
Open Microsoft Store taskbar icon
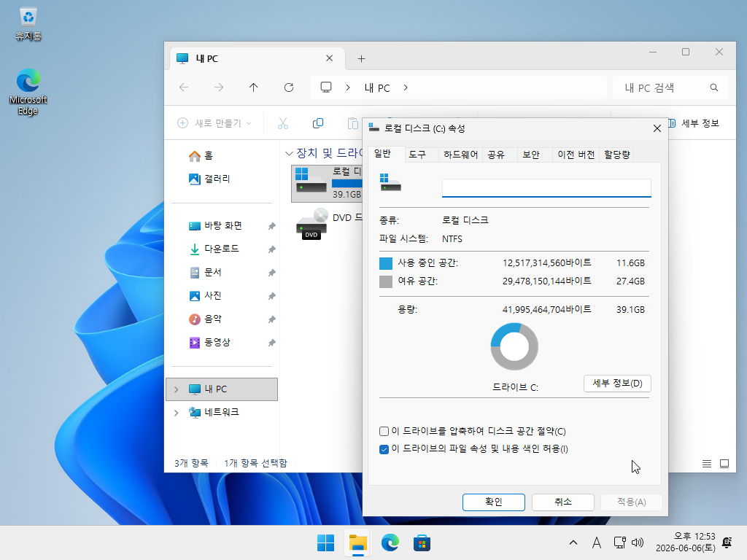pyautogui.click(x=422, y=542)
